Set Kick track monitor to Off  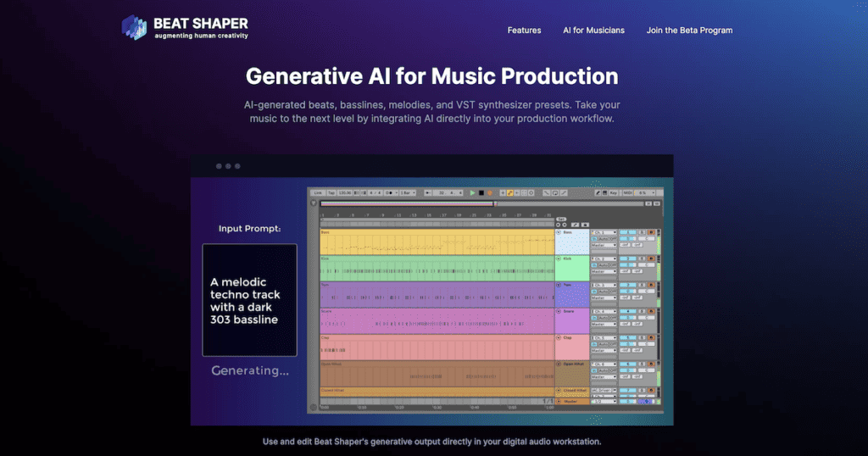(x=613, y=265)
